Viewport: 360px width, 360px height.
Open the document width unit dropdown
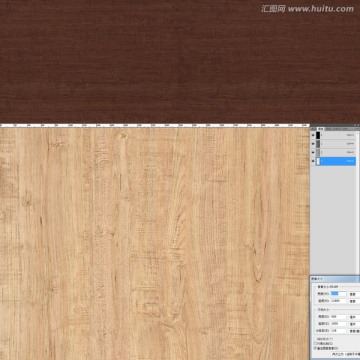354,317
